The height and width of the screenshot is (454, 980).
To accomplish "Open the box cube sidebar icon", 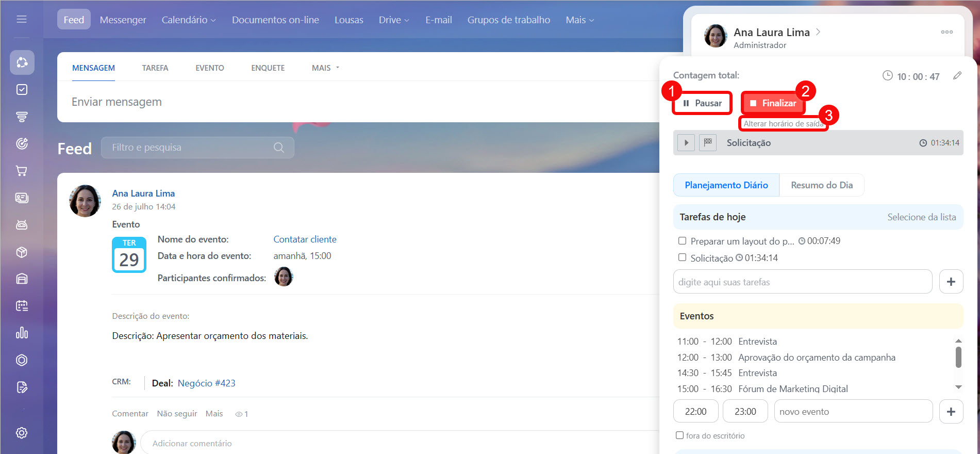I will [x=22, y=252].
